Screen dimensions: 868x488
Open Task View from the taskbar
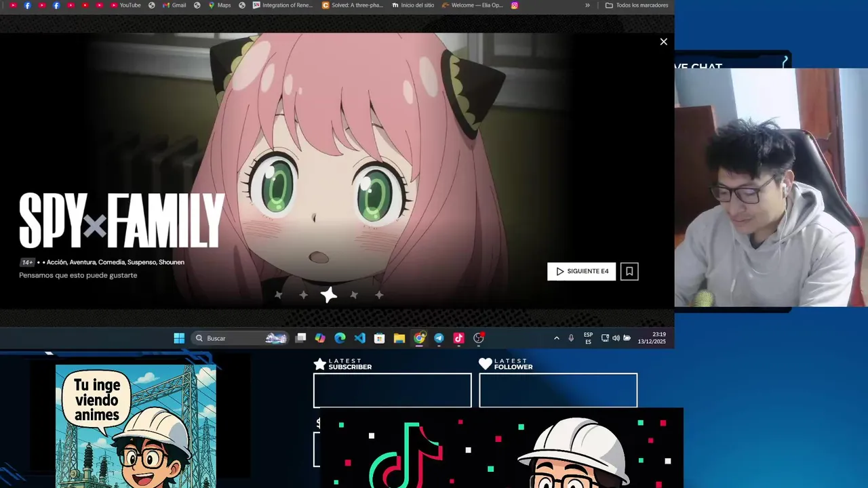point(301,338)
